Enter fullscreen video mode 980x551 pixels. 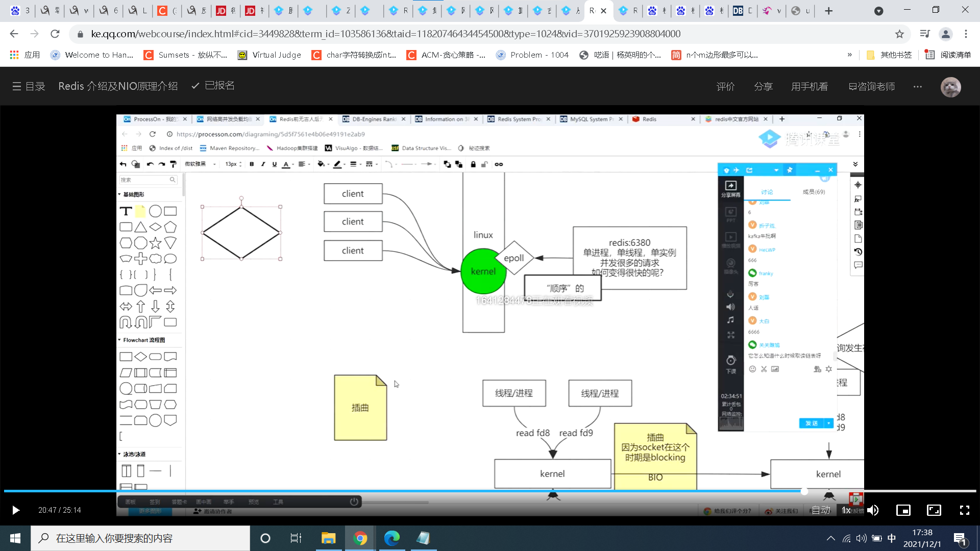(x=965, y=510)
